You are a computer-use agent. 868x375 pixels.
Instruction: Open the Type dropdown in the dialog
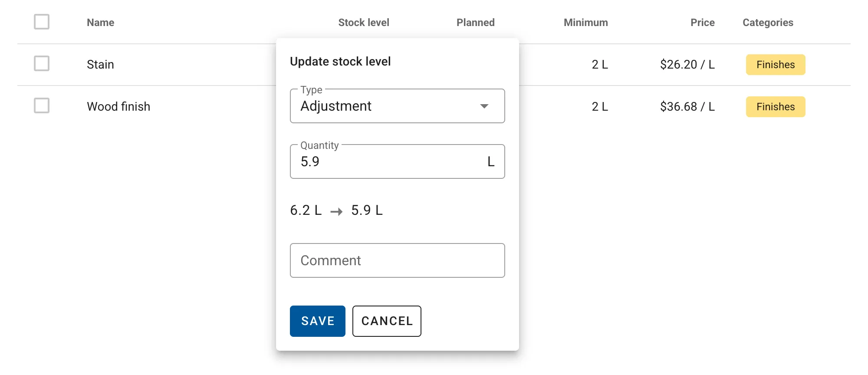397,106
